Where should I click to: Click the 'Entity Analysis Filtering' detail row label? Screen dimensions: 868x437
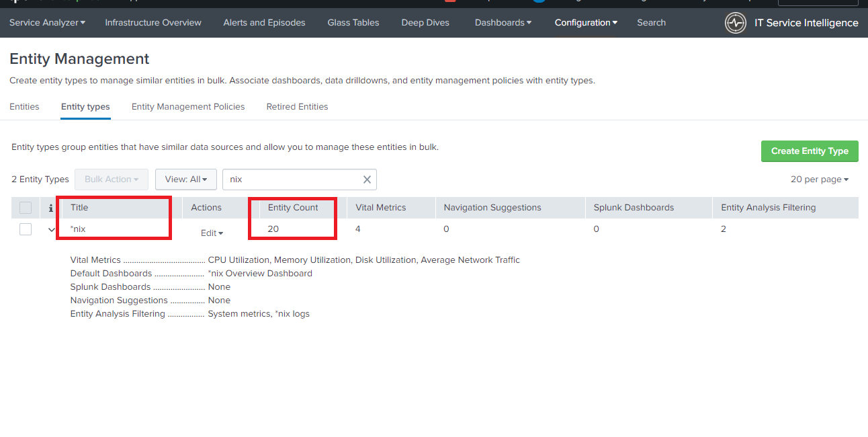click(118, 314)
